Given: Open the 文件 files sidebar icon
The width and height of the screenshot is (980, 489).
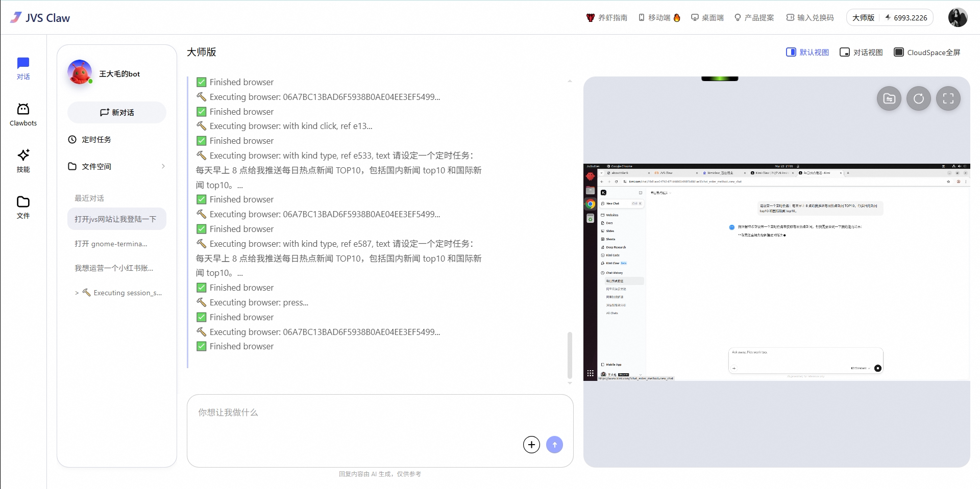Looking at the screenshot, I should point(23,207).
